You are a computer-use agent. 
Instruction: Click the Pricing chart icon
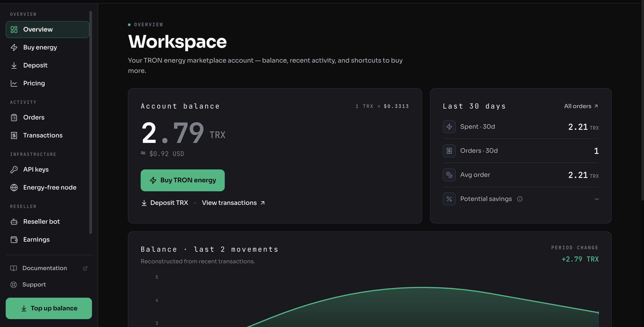pyautogui.click(x=14, y=83)
